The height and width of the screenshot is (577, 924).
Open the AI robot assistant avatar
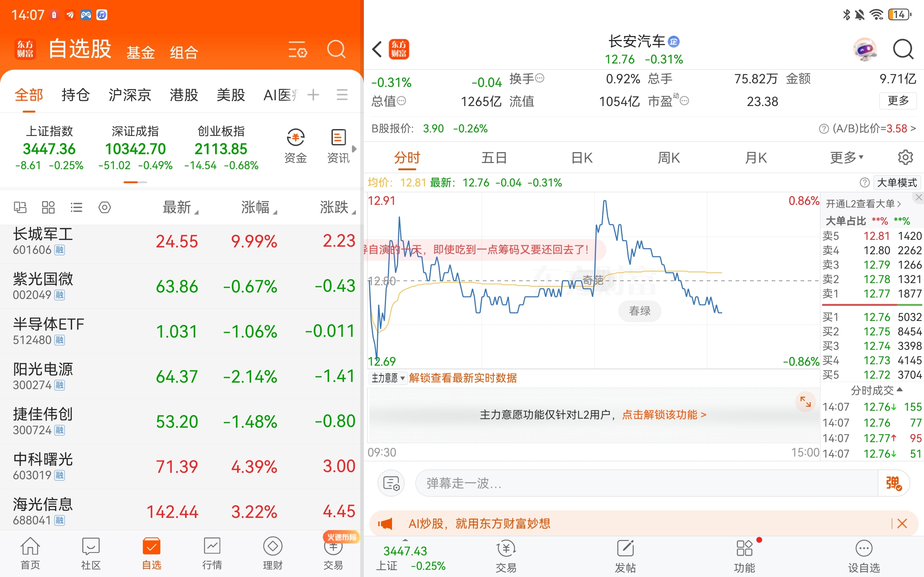click(864, 50)
